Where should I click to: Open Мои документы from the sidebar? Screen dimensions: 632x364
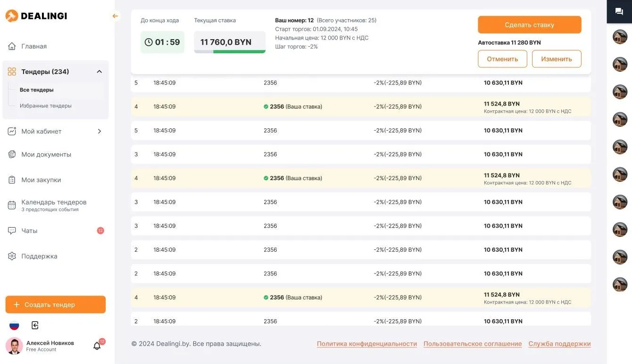[x=46, y=154]
